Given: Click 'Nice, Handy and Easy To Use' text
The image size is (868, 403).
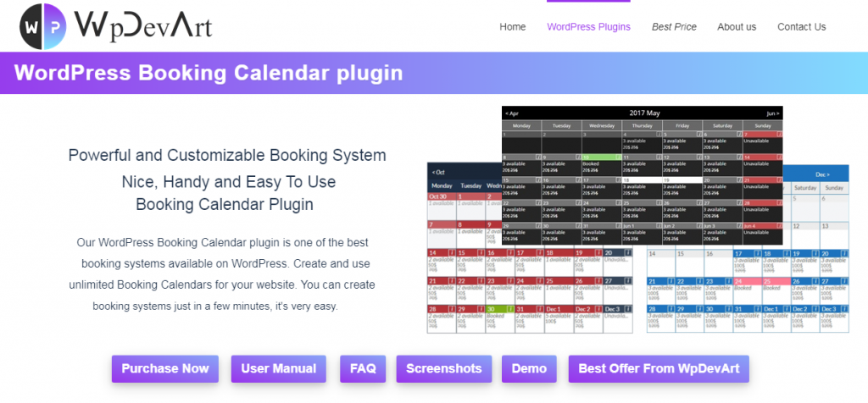Looking at the screenshot, I should (x=229, y=182).
